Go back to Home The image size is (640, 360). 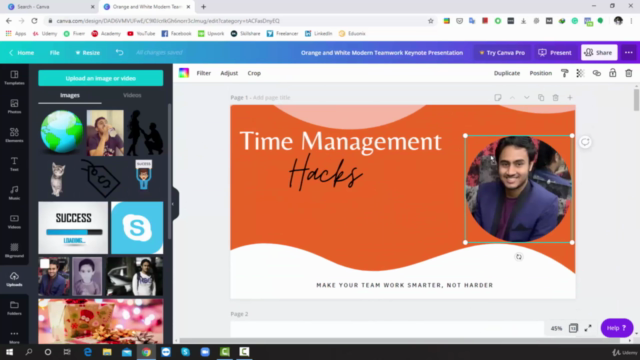[21, 53]
